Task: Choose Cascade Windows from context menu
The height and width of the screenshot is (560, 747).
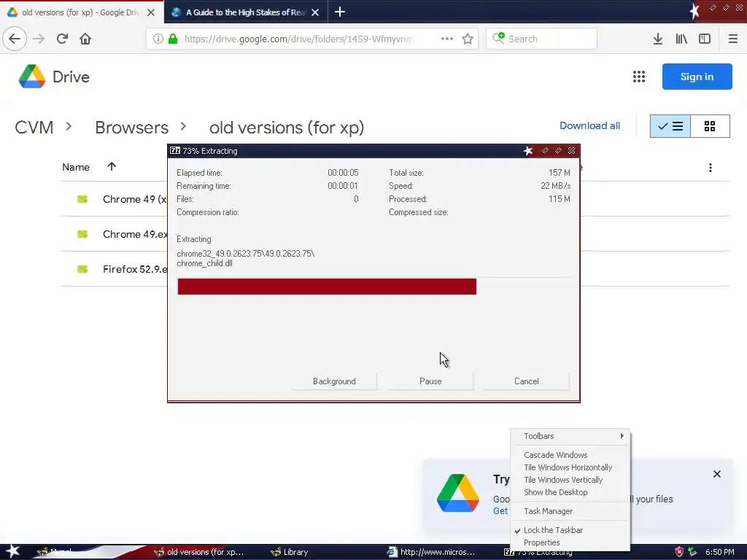Action: click(570, 455)
